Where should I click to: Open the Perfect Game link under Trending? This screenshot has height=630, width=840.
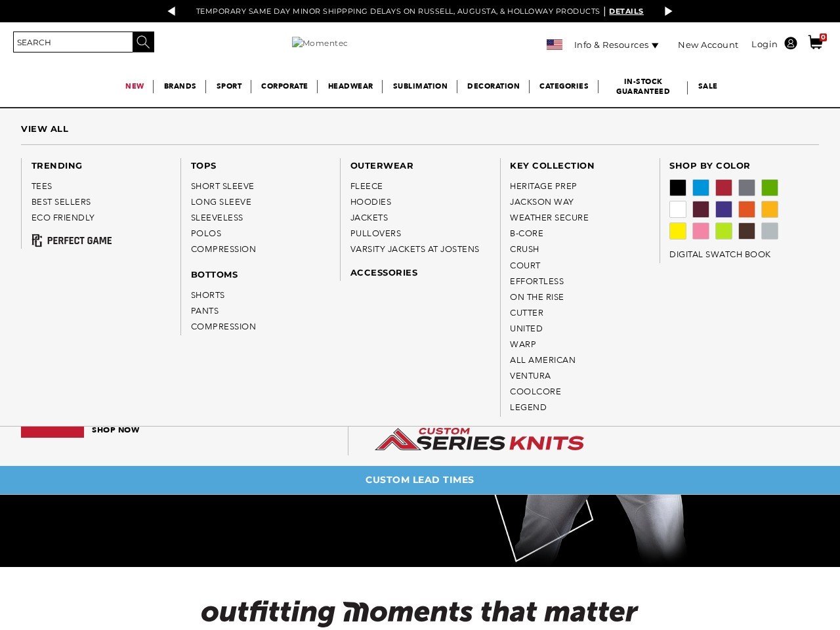[72, 240]
